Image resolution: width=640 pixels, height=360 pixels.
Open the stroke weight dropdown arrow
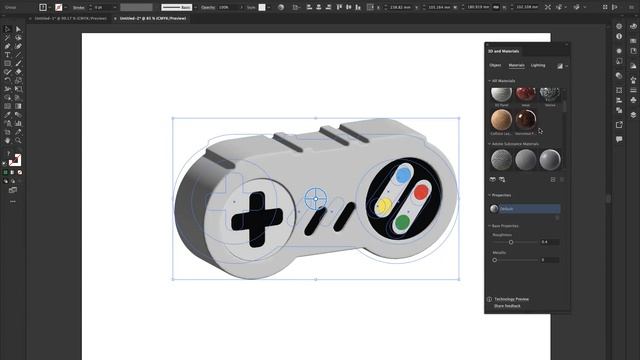click(115, 7)
